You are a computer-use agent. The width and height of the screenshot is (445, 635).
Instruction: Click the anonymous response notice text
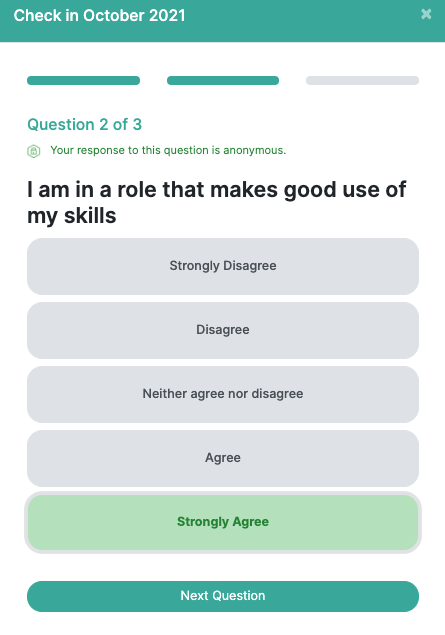coord(168,150)
